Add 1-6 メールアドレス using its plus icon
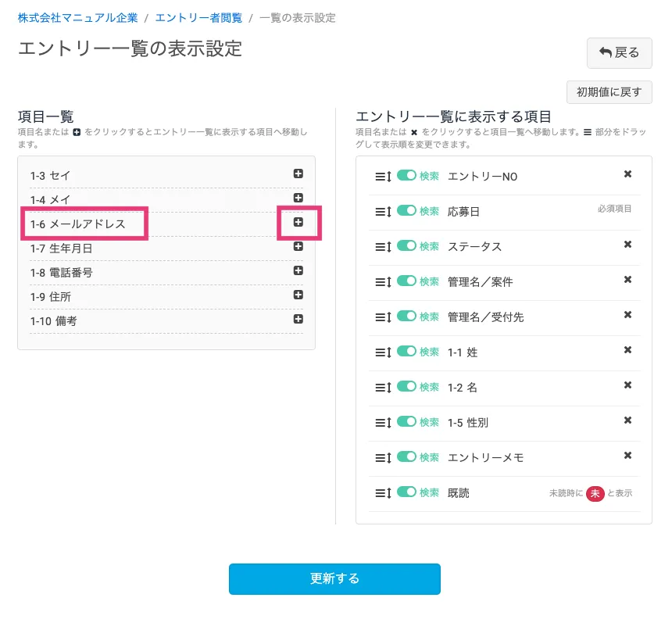This screenshot has width=672, height=619. [298, 223]
